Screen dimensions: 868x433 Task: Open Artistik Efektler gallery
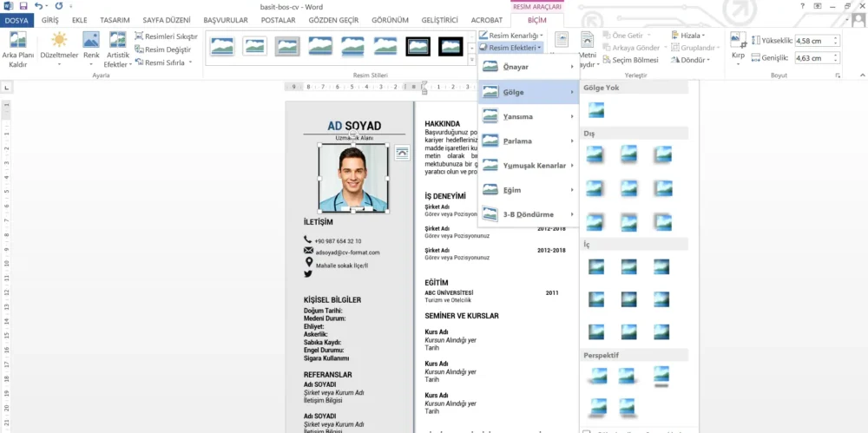coord(117,49)
